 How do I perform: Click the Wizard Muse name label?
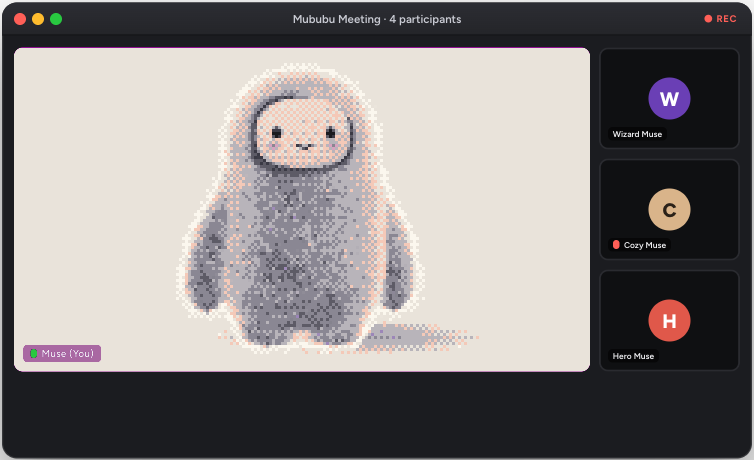637,134
